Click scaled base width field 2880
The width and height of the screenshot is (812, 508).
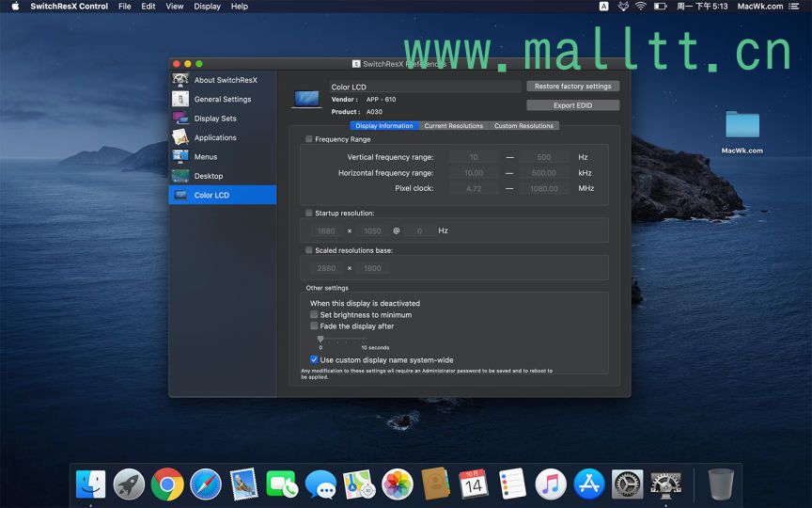coord(326,268)
